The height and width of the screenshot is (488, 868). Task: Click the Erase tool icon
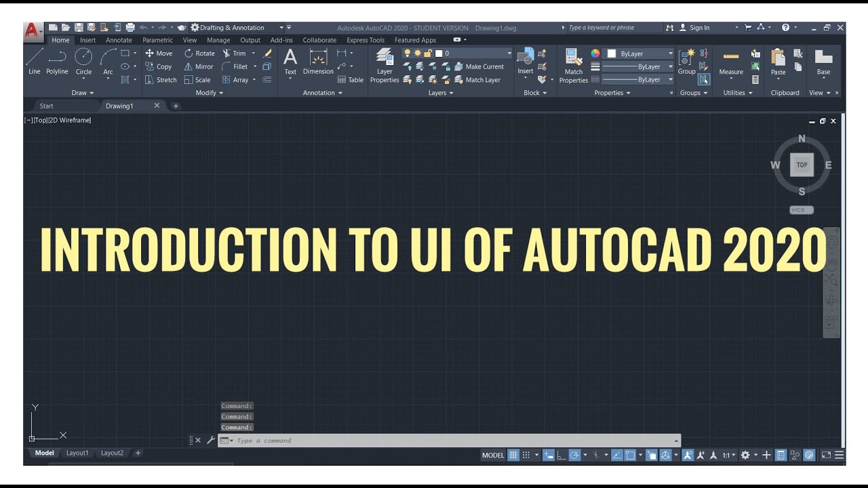(267, 53)
